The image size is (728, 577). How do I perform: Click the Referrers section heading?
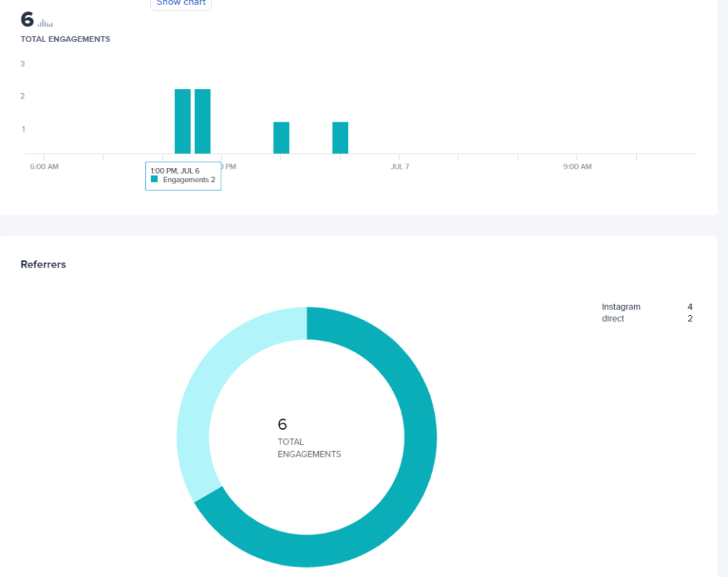pos(43,264)
